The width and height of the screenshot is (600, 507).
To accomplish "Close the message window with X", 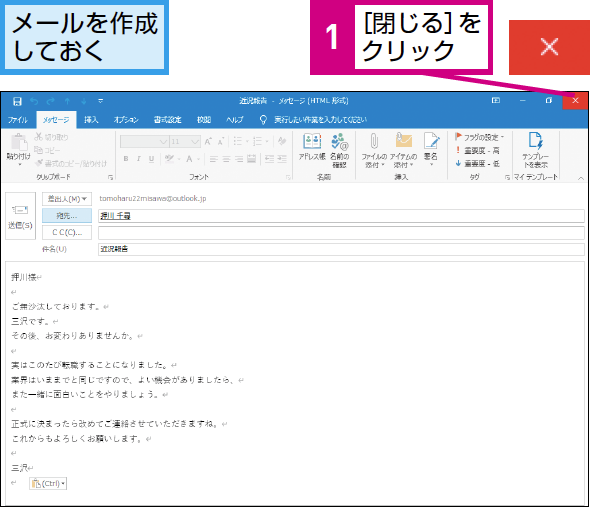I will pos(575,101).
